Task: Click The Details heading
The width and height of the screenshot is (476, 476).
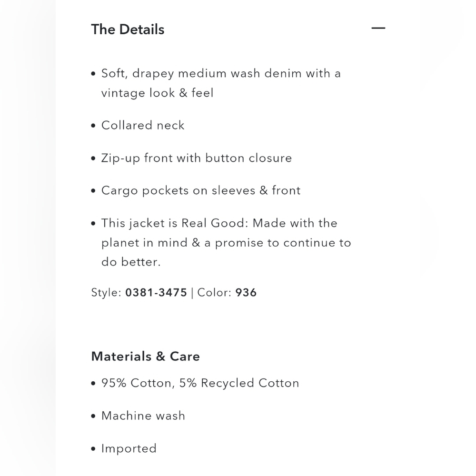Action: pos(128,30)
